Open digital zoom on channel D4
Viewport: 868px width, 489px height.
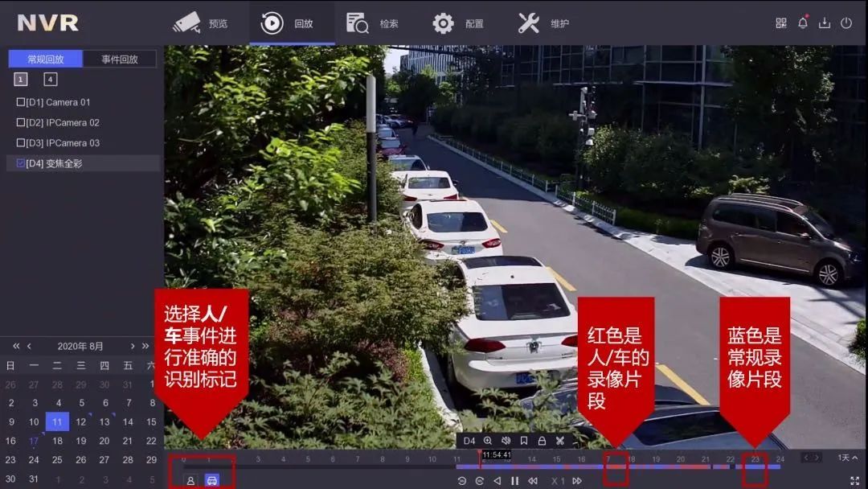tap(488, 440)
